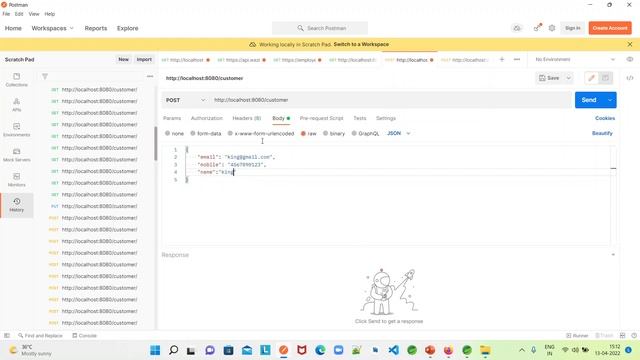Click the comments icon beside pencil

click(x=605, y=78)
